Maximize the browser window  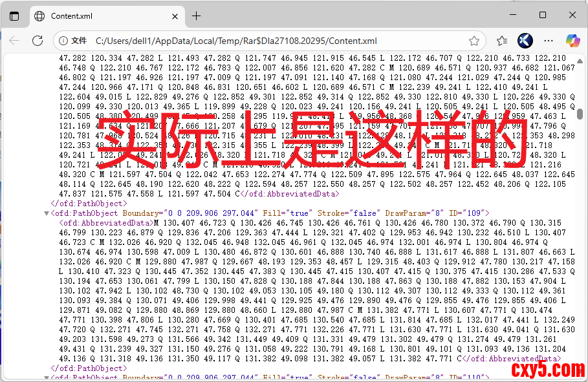pos(543,15)
